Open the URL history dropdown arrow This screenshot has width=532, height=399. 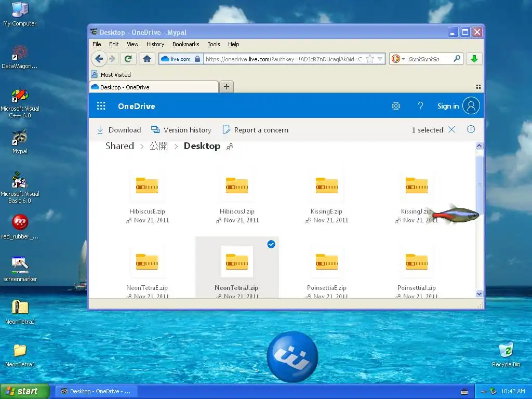(x=380, y=59)
